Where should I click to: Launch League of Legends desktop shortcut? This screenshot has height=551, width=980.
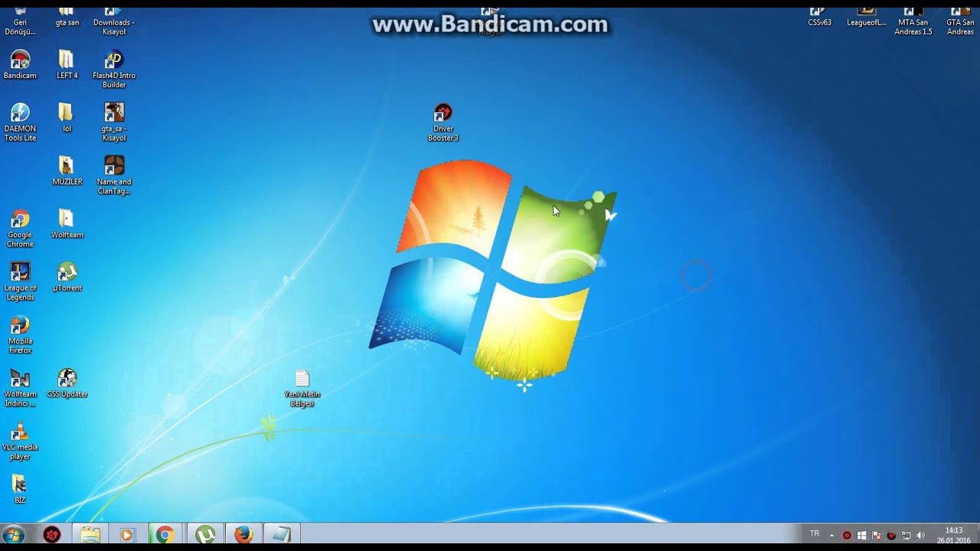(x=20, y=281)
